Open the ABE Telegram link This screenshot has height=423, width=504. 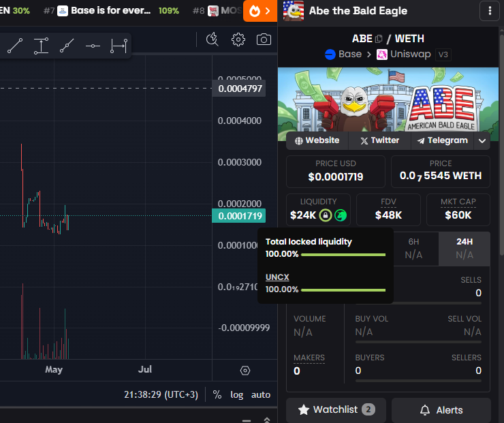click(442, 140)
